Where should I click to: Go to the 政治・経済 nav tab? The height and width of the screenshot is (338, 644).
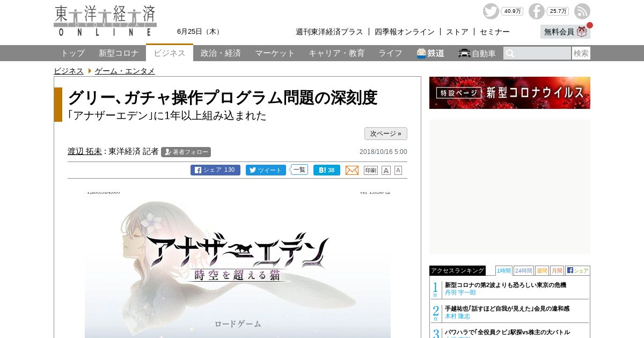tap(221, 53)
